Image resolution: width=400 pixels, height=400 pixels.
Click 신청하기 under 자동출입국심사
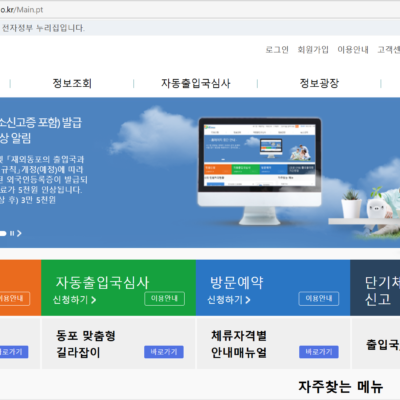[74, 300]
